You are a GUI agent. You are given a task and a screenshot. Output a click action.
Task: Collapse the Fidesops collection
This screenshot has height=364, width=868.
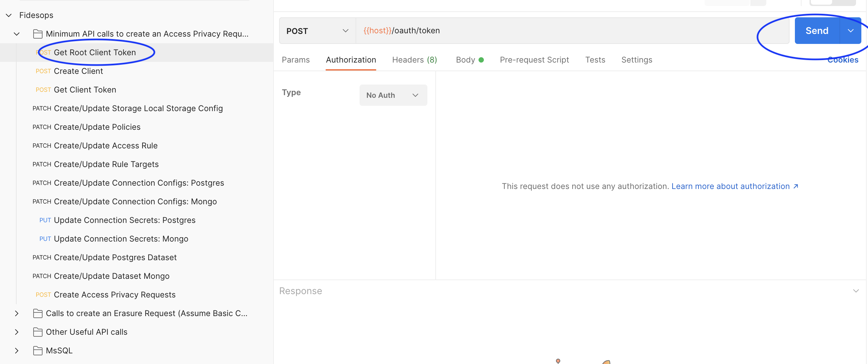pos(8,15)
